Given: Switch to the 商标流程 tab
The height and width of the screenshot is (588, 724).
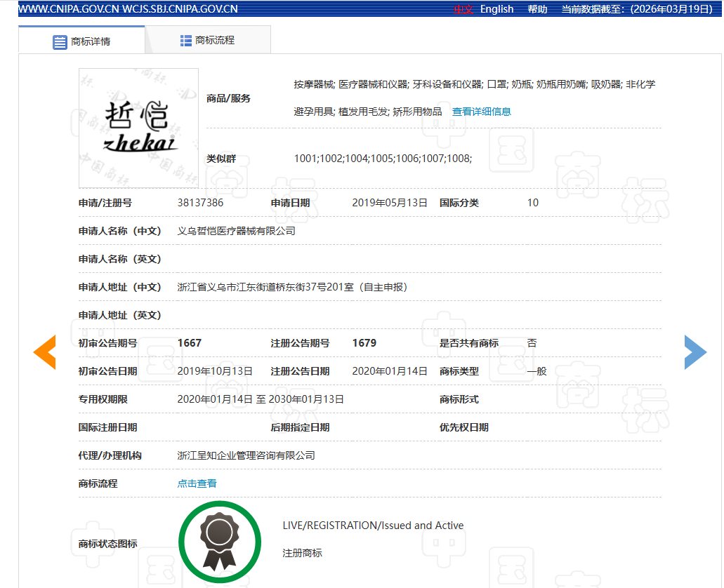Looking at the screenshot, I should [214, 39].
